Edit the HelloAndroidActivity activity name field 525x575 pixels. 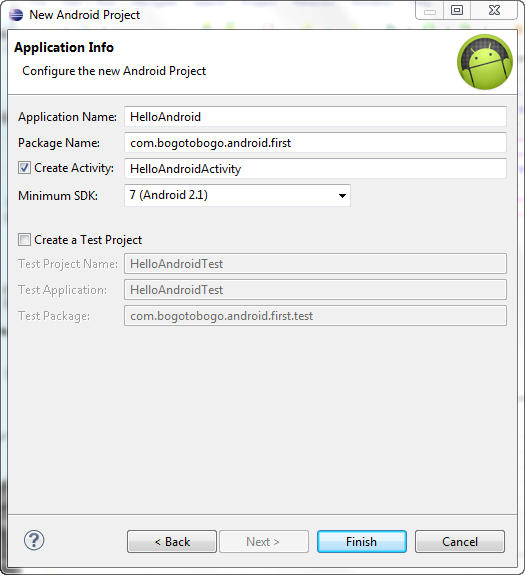(x=315, y=169)
